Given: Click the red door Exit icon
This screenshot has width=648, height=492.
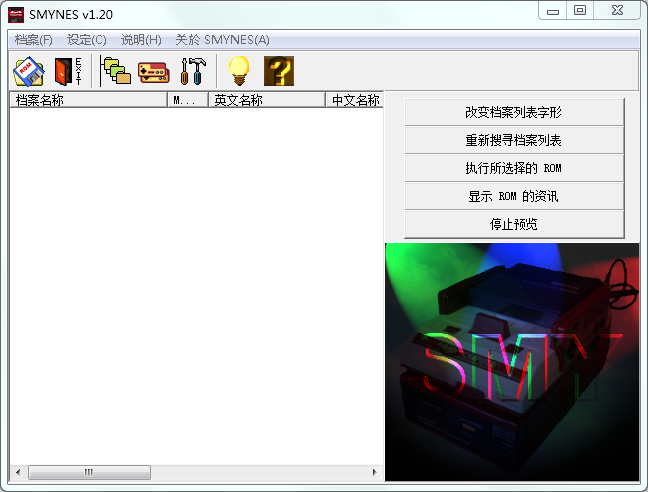Looking at the screenshot, I should 67,71.
